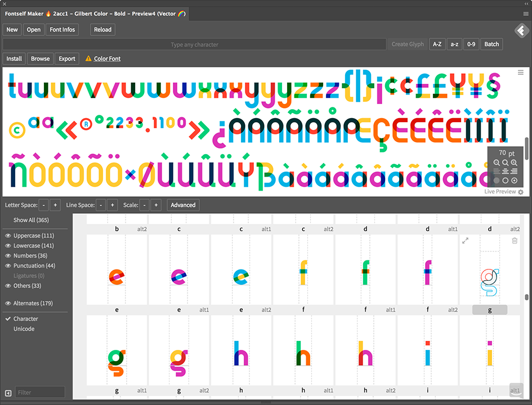The image size is (532, 405).
Task: Zoom in on the font preview
Action: (514, 163)
